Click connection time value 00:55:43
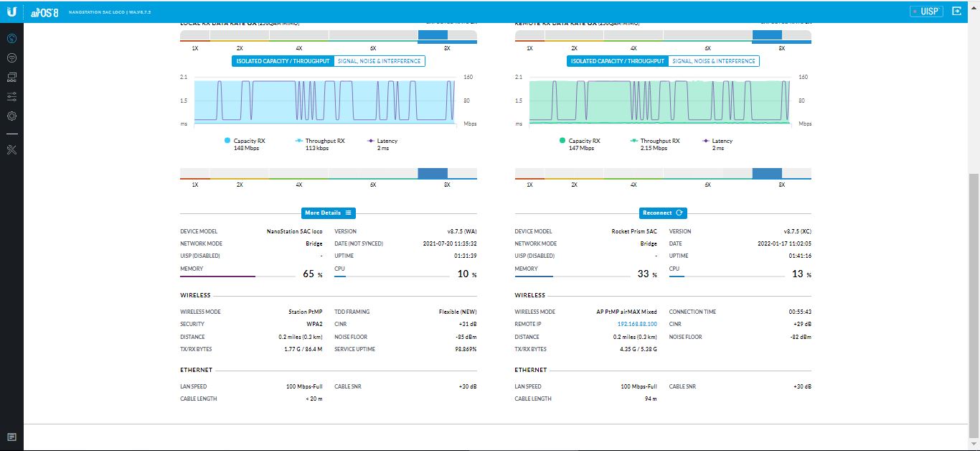Screen dimensions: 980x451 point(800,312)
